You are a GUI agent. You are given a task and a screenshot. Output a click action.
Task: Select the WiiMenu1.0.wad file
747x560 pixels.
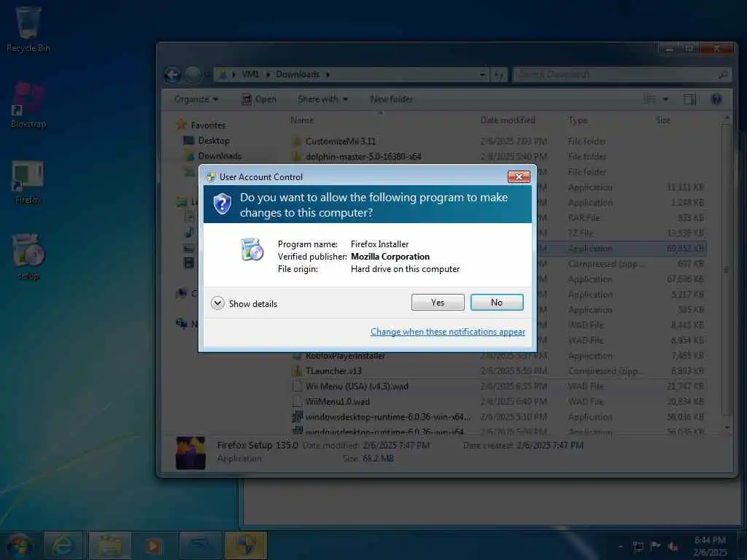pyautogui.click(x=337, y=402)
